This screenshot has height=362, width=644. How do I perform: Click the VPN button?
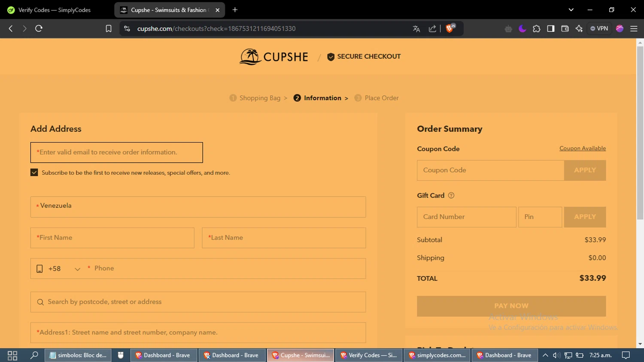point(599,29)
